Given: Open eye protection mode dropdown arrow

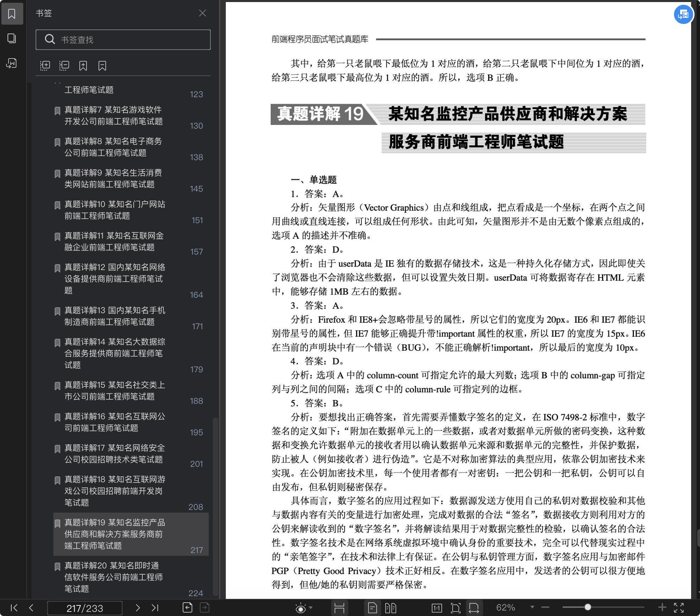Looking at the screenshot, I should pyautogui.click(x=311, y=608).
